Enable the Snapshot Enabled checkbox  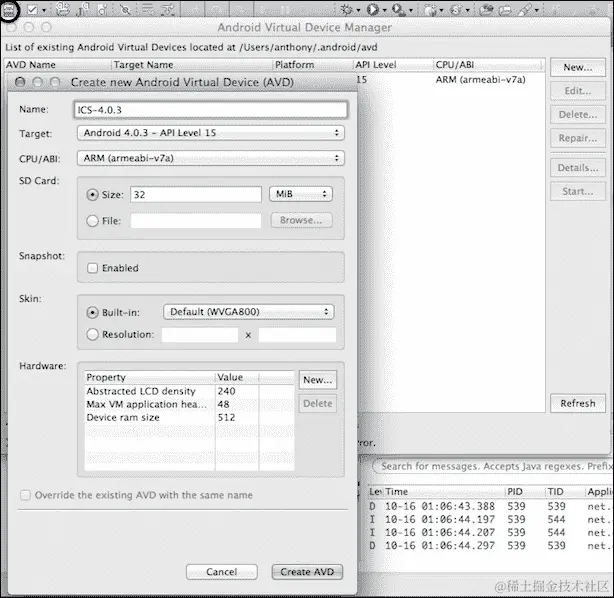point(92,268)
